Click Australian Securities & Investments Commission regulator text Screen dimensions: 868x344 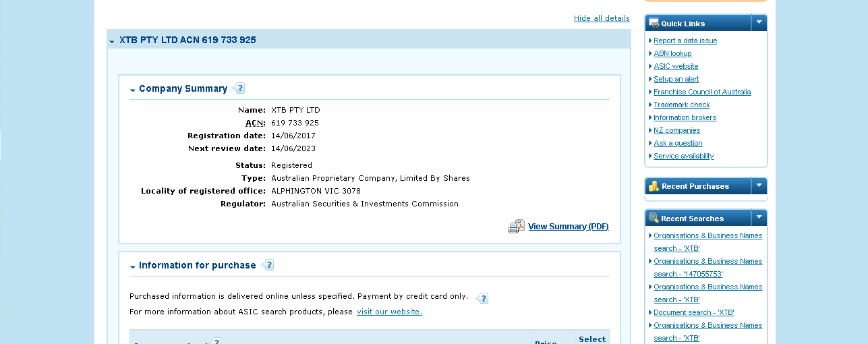(x=365, y=204)
